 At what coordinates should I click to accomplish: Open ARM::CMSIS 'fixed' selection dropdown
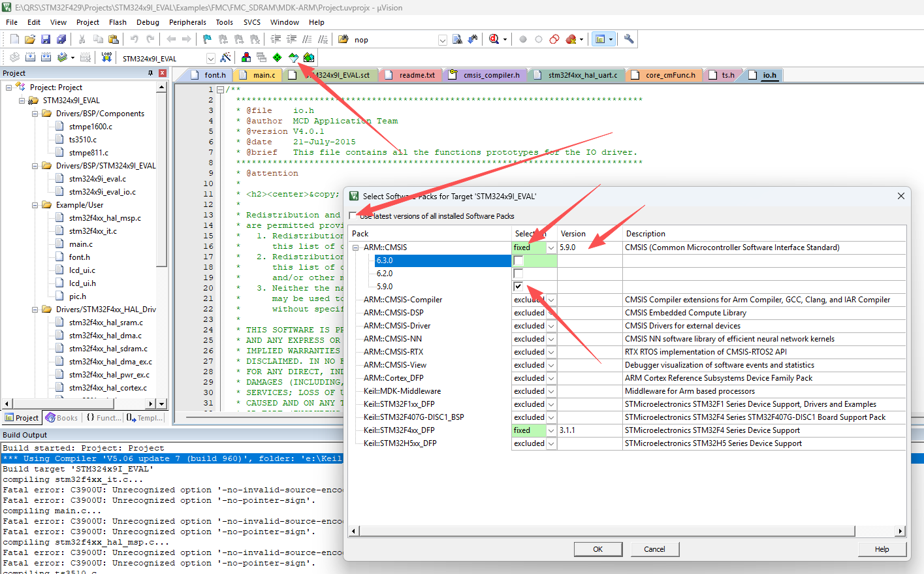(x=551, y=247)
